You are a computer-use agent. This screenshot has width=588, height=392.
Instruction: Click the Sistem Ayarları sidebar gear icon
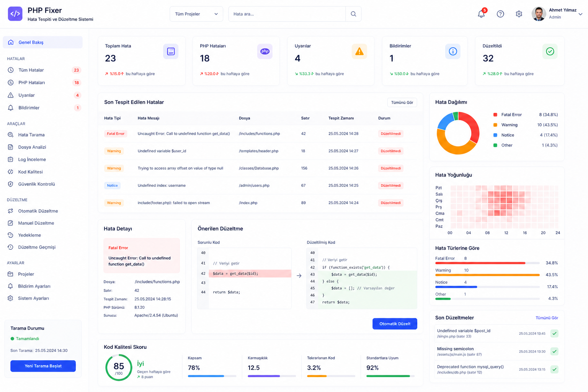coord(11,298)
